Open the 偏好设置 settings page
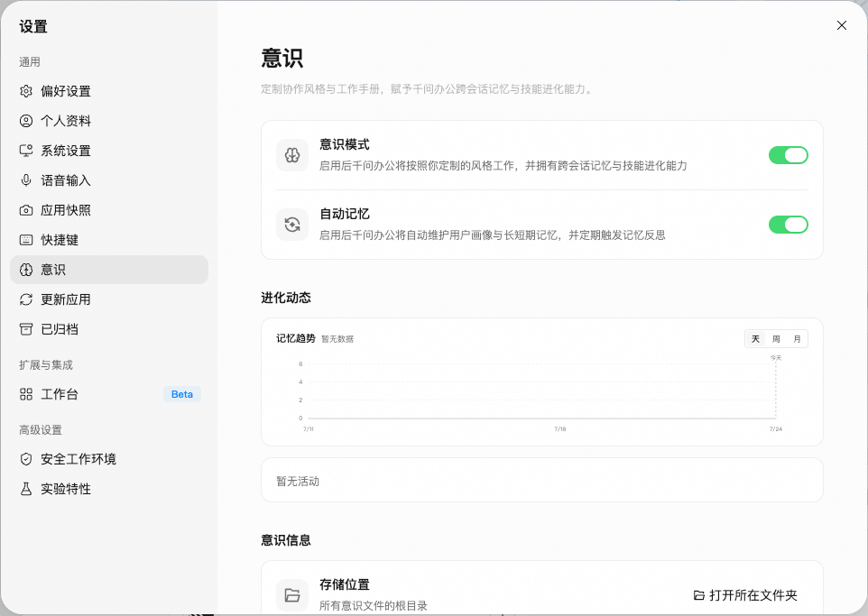Screen dimensions: 868x616 tap(109, 91)
